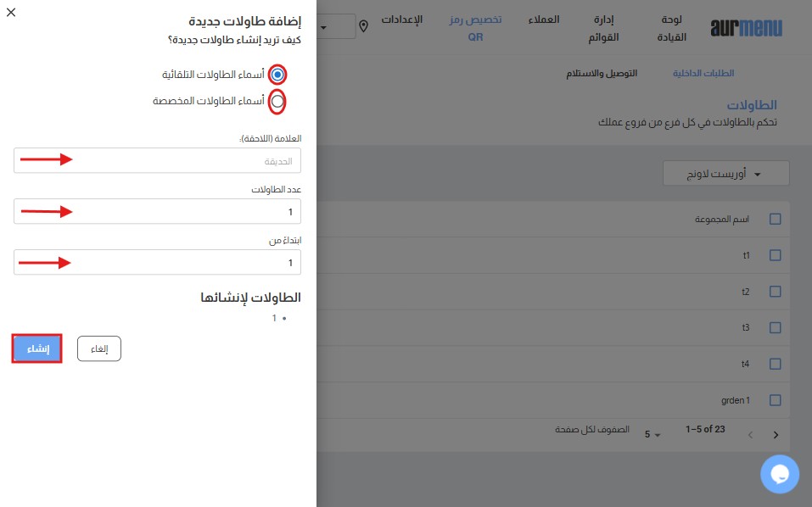Open the dropdown beside the location pin
This screenshot has width=812, height=507.
[x=335, y=26]
